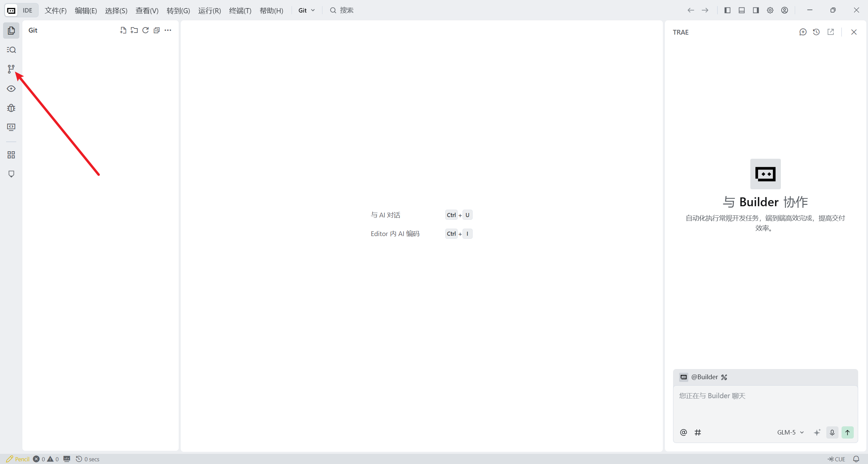The image size is (868, 464).
Task: Start a new chat in TRAE panel
Action: [x=803, y=32]
